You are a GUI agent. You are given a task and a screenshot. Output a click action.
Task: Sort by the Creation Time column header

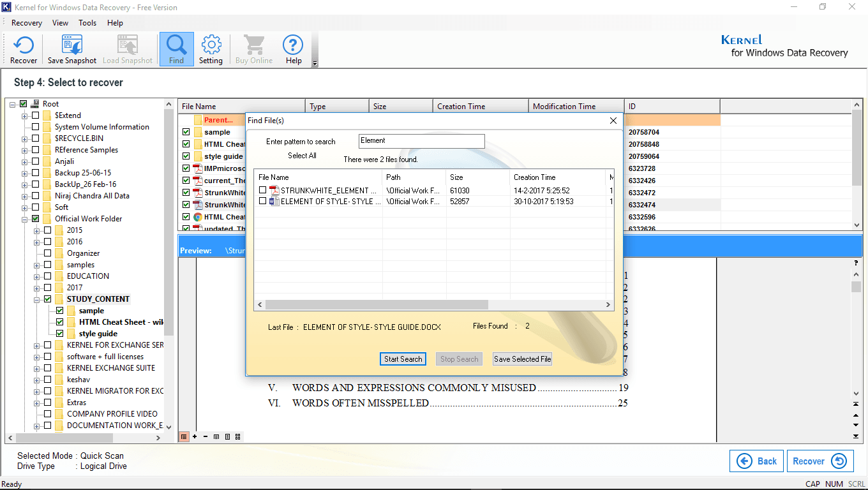pos(481,107)
